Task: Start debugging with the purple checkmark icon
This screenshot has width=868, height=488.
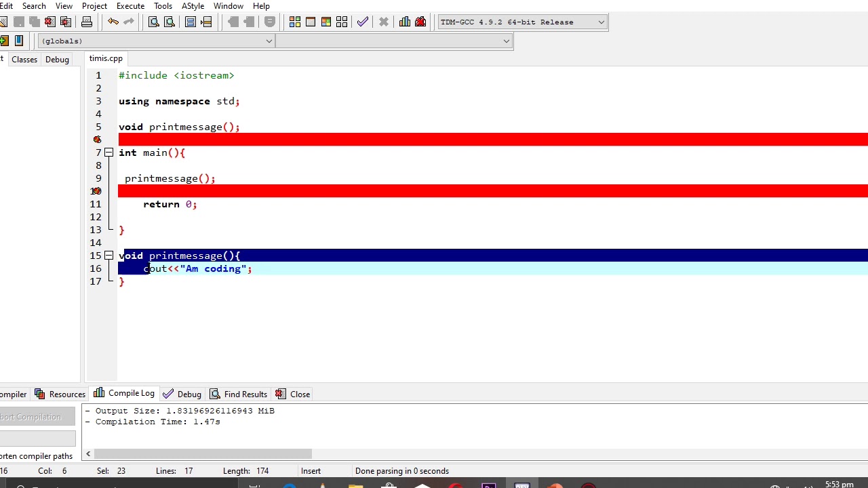Action: tap(363, 22)
